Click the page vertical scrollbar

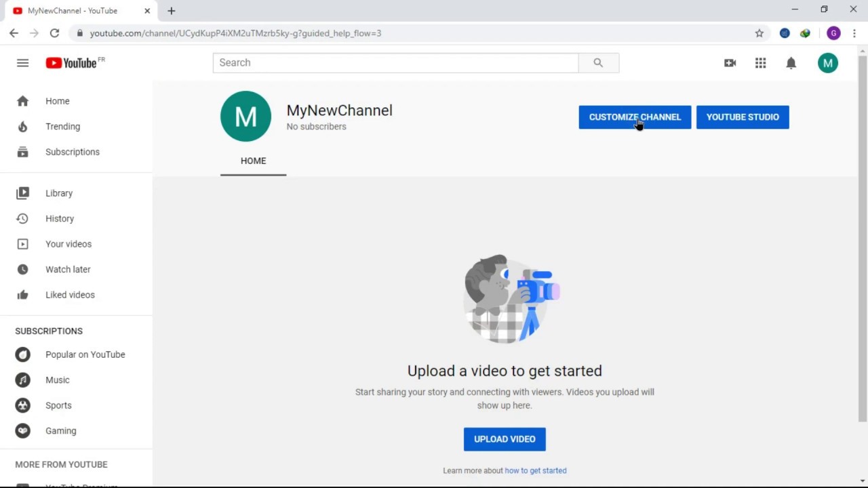(863, 237)
